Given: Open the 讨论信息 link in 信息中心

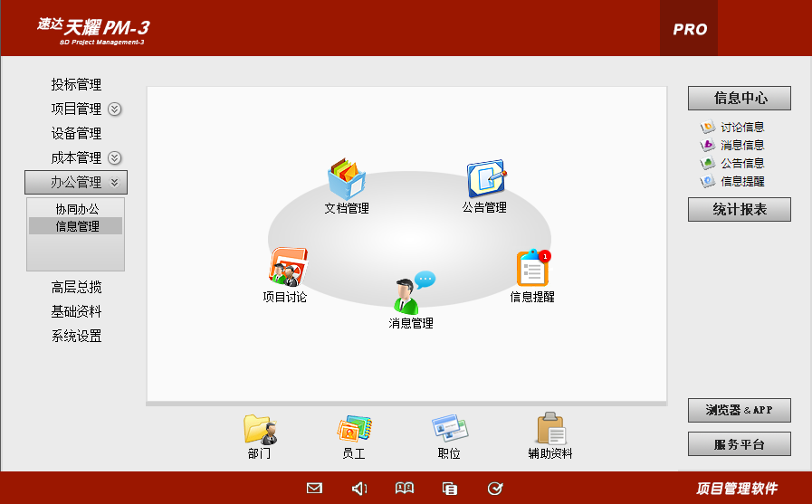Looking at the screenshot, I should [x=741, y=128].
